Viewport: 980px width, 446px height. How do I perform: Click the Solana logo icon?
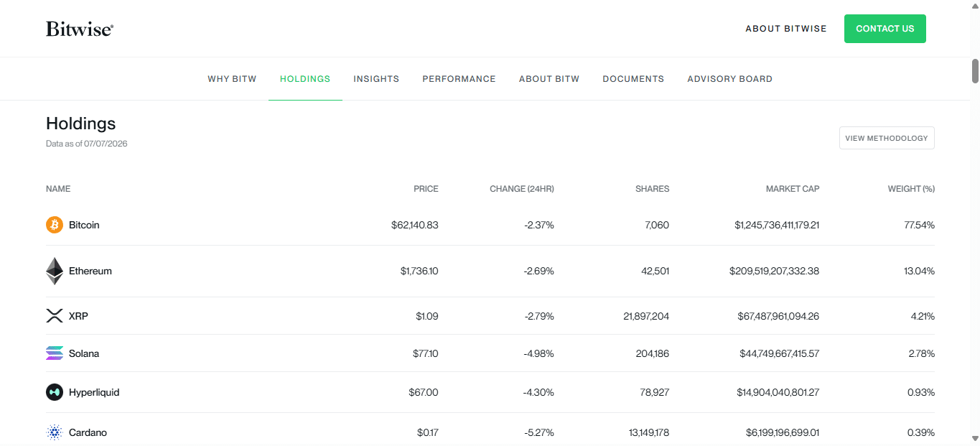point(55,353)
